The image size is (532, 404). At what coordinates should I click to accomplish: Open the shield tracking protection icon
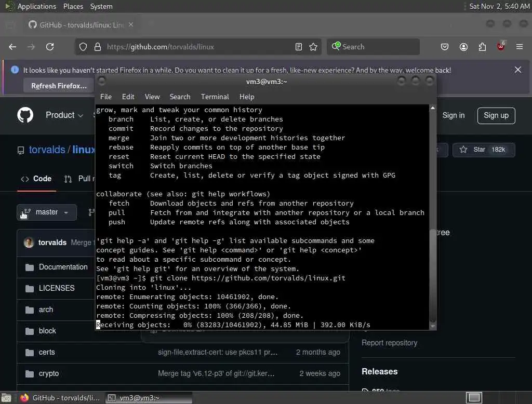83,47
